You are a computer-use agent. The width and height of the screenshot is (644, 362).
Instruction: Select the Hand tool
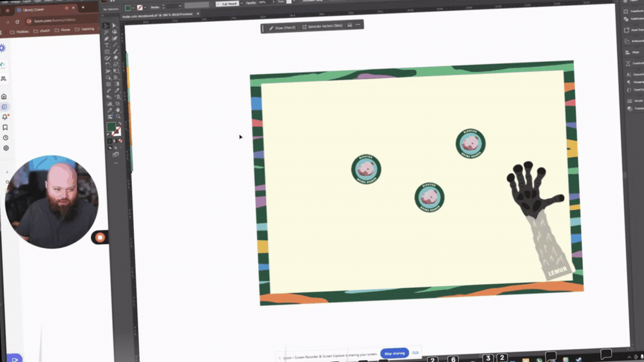tap(118, 110)
